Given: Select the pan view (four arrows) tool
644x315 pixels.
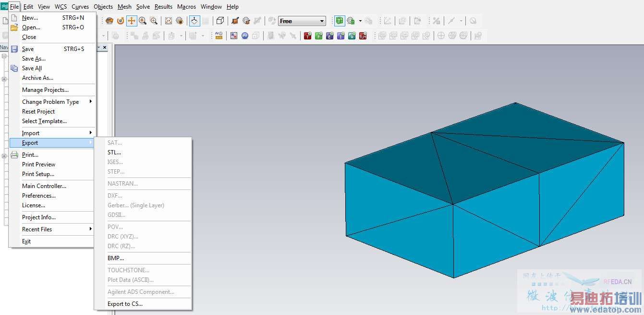Looking at the screenshot, I should pyautogui.click(x=131, y=21).
